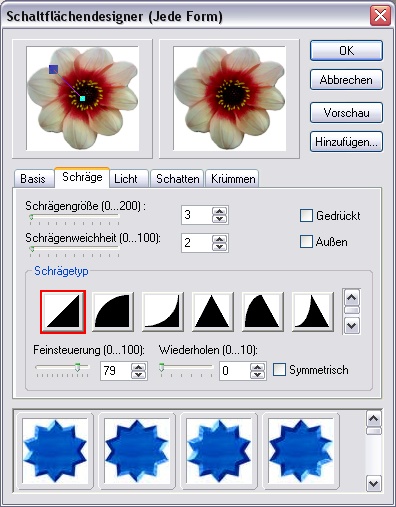Move the presets list up with arrow
396x507 pixels.
374,418
